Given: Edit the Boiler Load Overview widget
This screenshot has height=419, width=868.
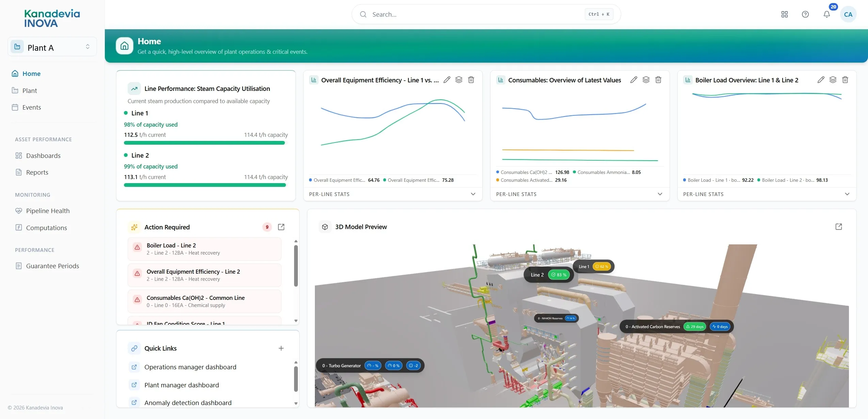Looking at the screenshot, I should (821, 80).
